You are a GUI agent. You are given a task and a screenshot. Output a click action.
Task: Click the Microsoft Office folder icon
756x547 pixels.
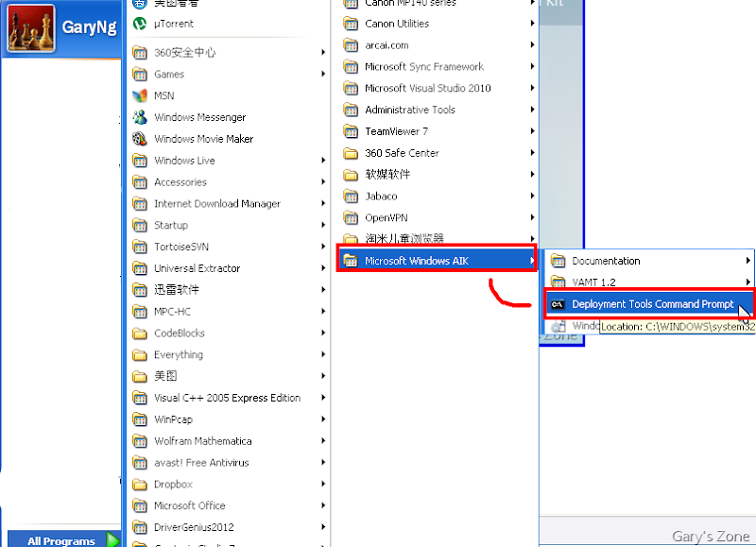click(140, 505)
